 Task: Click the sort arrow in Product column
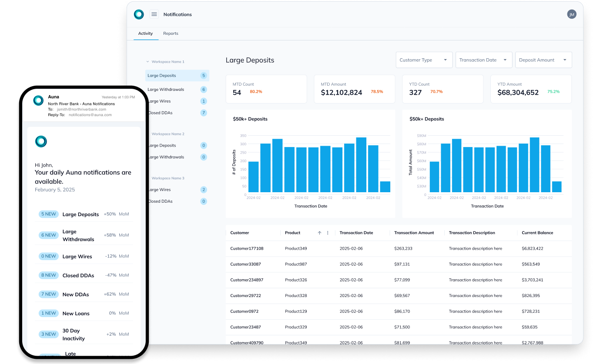pos(319,233)
